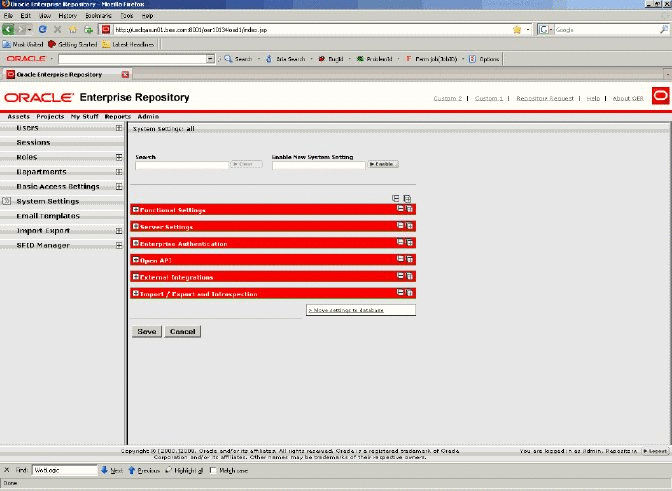Go to the browser Home page icon
This screenshot has width=672, height=491.
(73, 30)
